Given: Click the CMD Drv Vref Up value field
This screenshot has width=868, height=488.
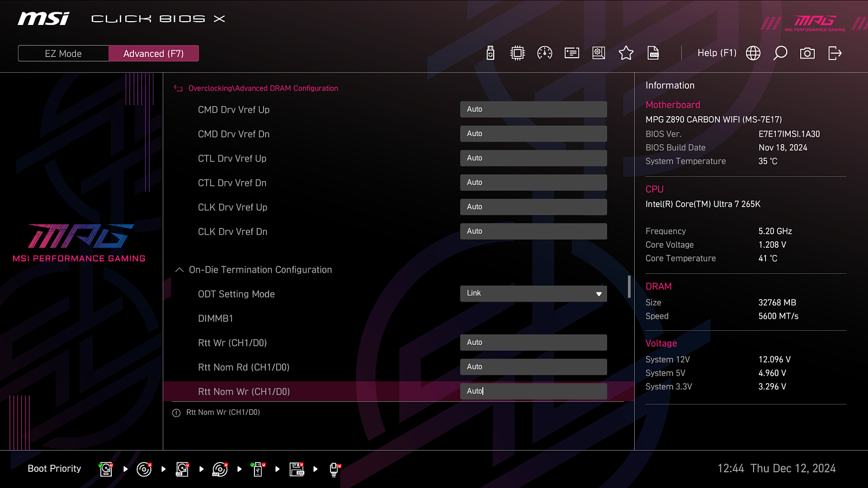Looking at the screenshot, I should (x=533, y=110).
